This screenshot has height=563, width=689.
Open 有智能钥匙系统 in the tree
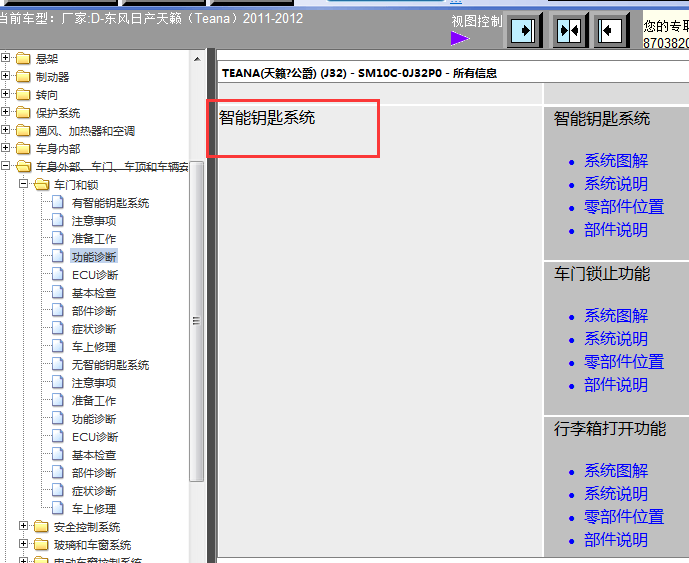tap(110, 203)
